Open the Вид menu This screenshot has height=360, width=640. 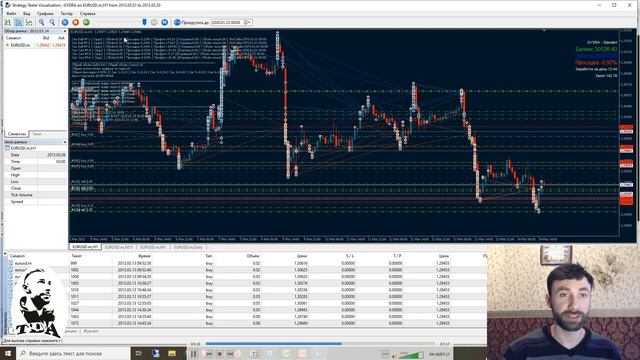coord(27,13)
